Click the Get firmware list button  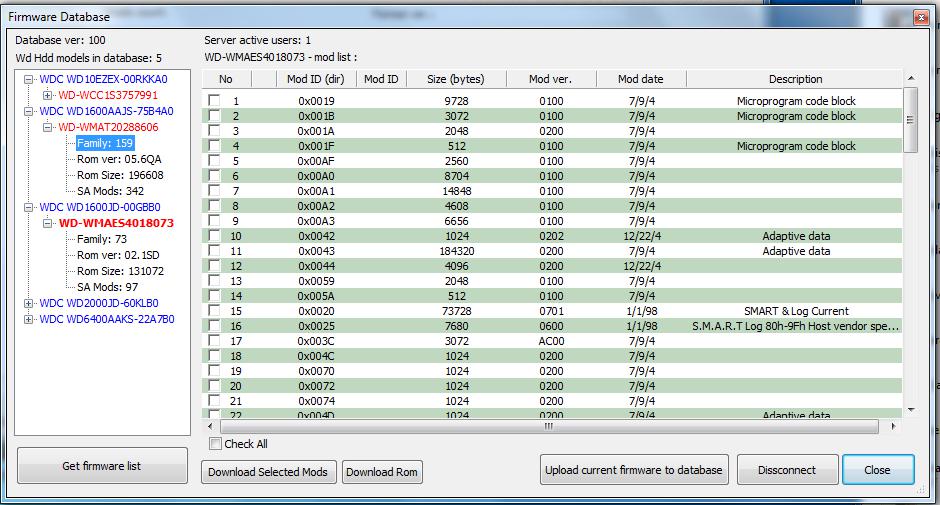(x=102, y=465)
